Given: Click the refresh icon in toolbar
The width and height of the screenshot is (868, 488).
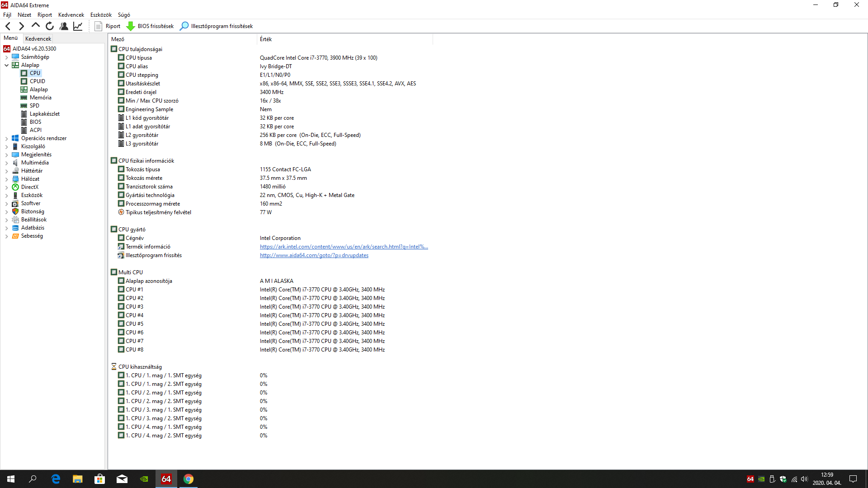Looking at the screenshot, I should (x=50, y=26).
